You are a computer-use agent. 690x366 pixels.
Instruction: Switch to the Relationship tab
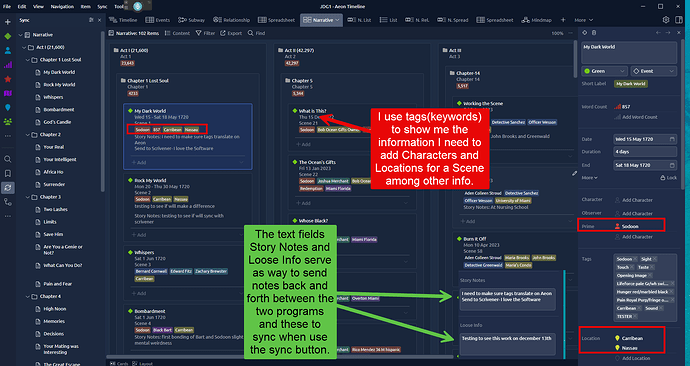click(x=231, y=20)
